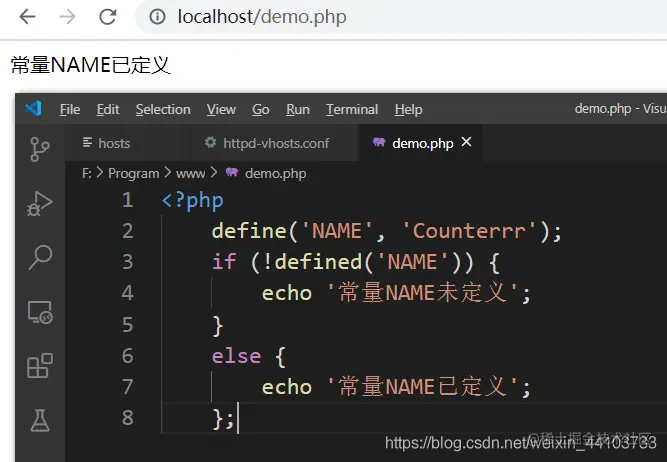Click the '常量NAME未定义' string on line 4

[x=422, y=293]
